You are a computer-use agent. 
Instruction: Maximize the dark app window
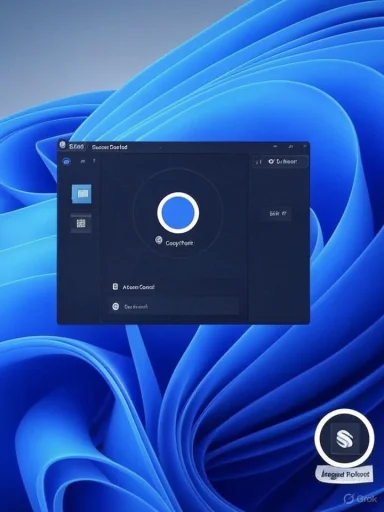pyautogui.click(x=291, y=146)
